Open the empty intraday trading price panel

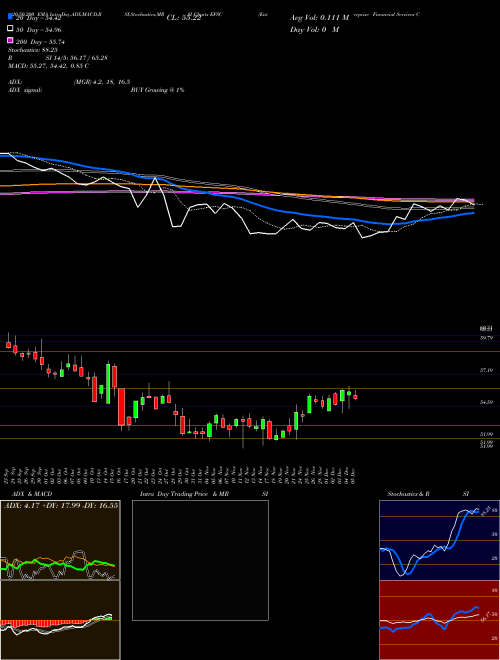click(x=200, y=560)
